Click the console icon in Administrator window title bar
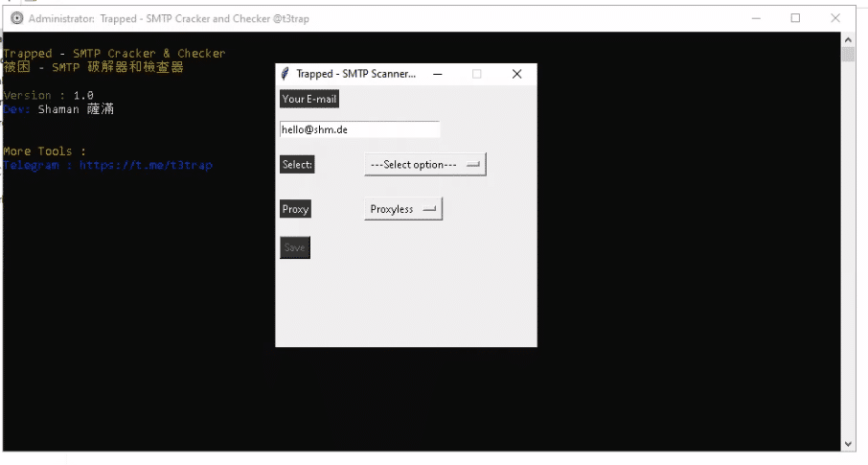The image size is (868, 465). (x=17, y=18)
